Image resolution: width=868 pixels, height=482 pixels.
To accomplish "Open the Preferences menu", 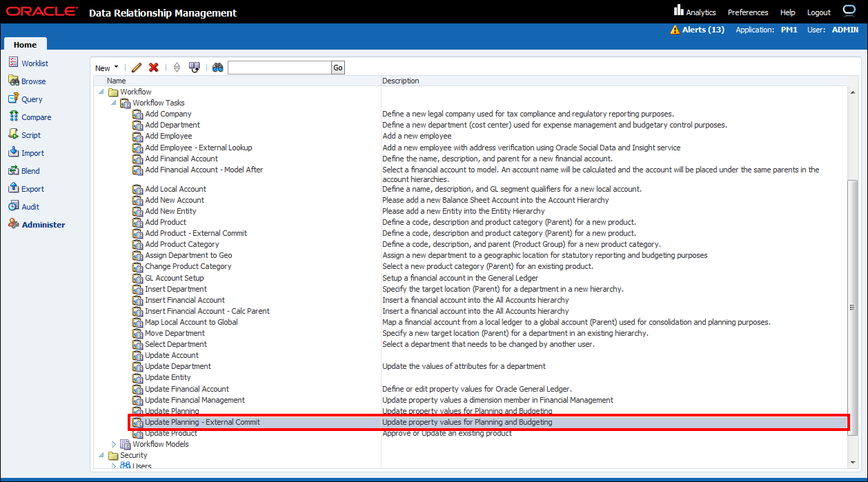I will (x=748, y=12).
